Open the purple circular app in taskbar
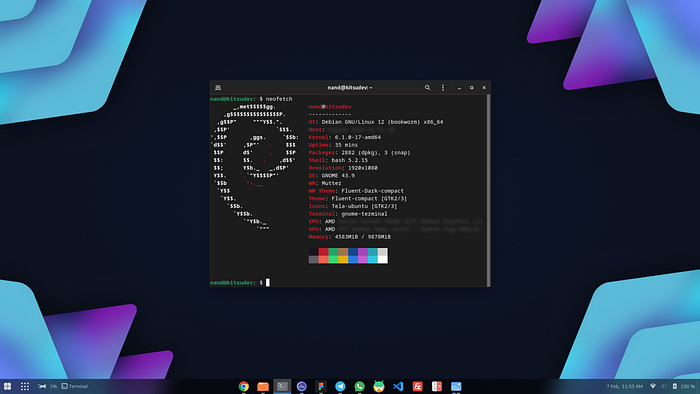 coord(301,386)
